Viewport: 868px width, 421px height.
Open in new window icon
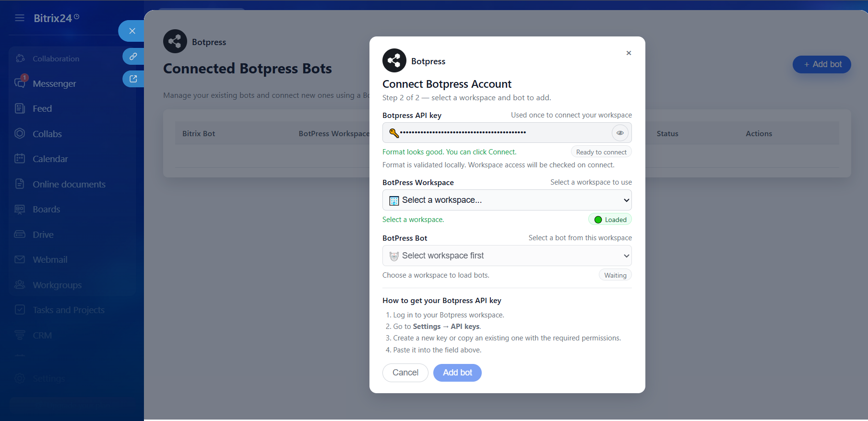pyautogui.click(x=133, y=79)
